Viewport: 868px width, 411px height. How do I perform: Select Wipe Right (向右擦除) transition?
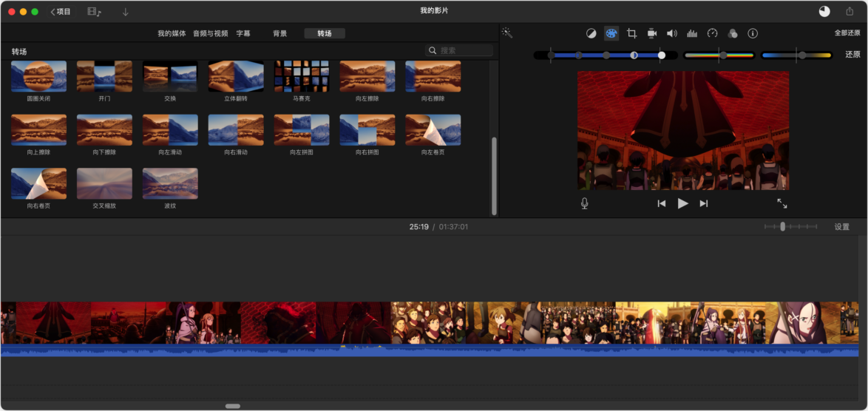coord(433,76)
